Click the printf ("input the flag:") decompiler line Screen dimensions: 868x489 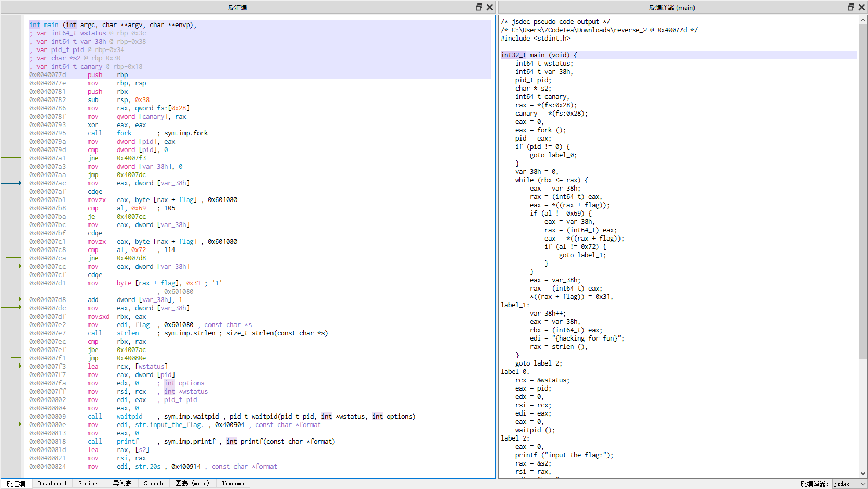click(x=564, y=455)
